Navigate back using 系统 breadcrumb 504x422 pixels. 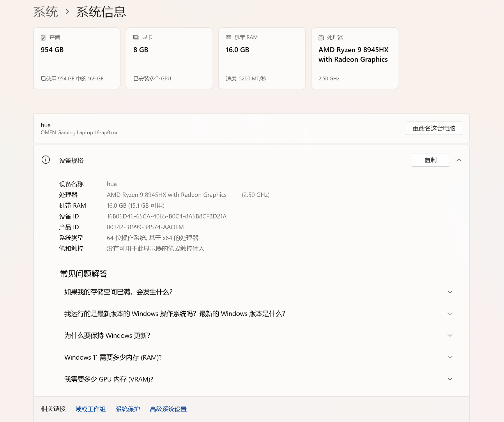[45, 11]
